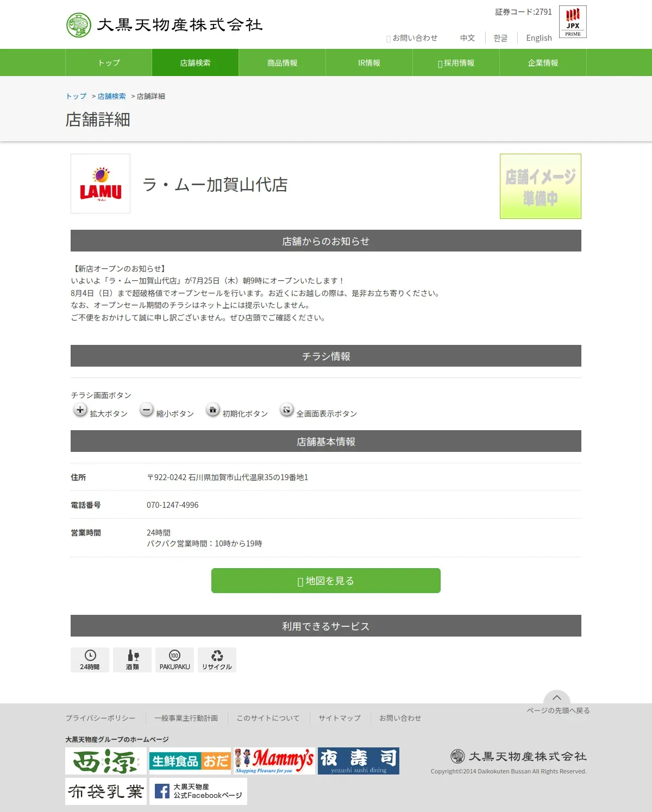The width and height of the screenshot is (652, 812).
Task: Click the ページの先頭へ戻る link
Action: click(558, 710)
